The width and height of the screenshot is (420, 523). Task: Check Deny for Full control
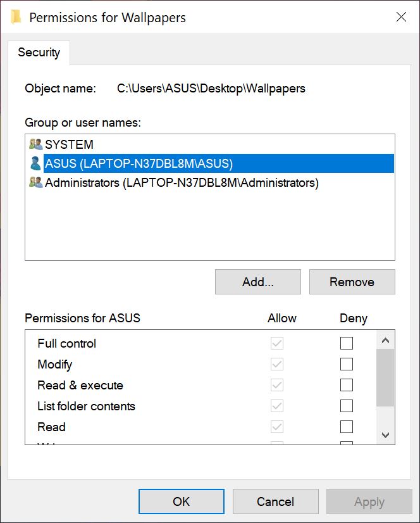(347, 343)
